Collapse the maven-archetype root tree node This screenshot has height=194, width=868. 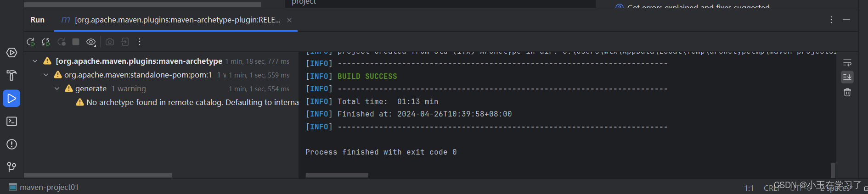pyautogui.click(x=35, y=61)
